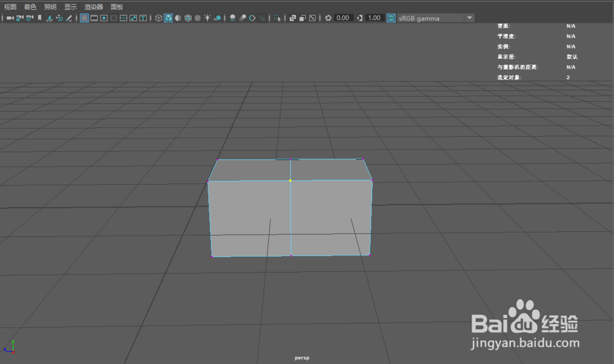Click the Gamma icon
Screen dimensions: 614x364
pos(359,18)
